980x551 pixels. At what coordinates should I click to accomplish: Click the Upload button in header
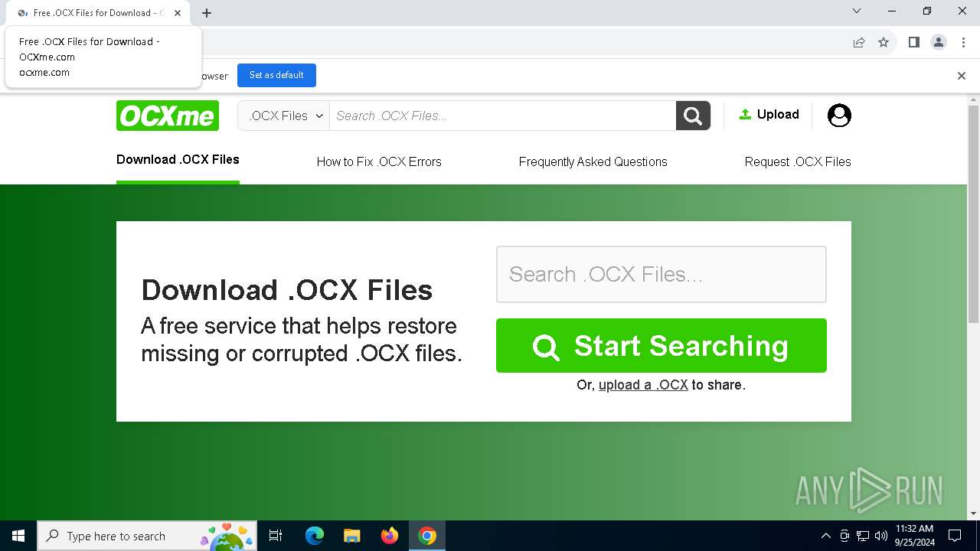pyautogui.click(x=769, y=115)
